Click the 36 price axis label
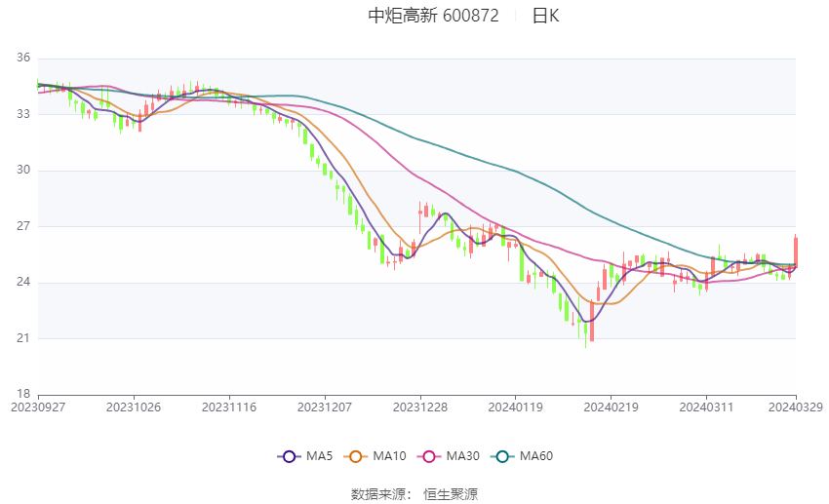The image size is (829, 504). [23, 58]
